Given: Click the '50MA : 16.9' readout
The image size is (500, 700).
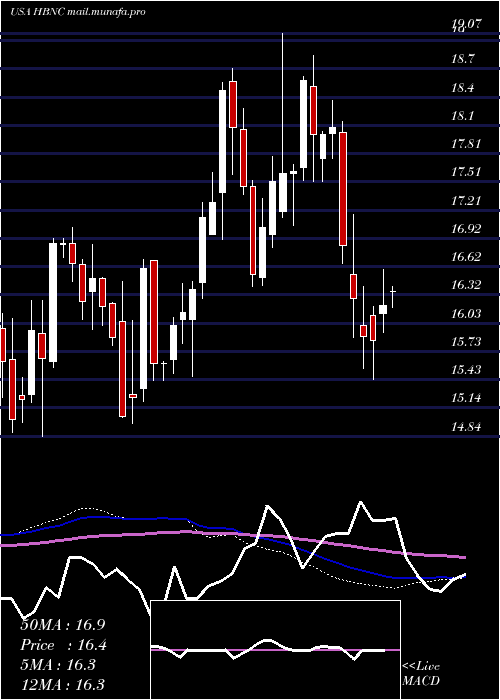Looking at the screenshot, I should pyautogui.click(x=62, y=625).
